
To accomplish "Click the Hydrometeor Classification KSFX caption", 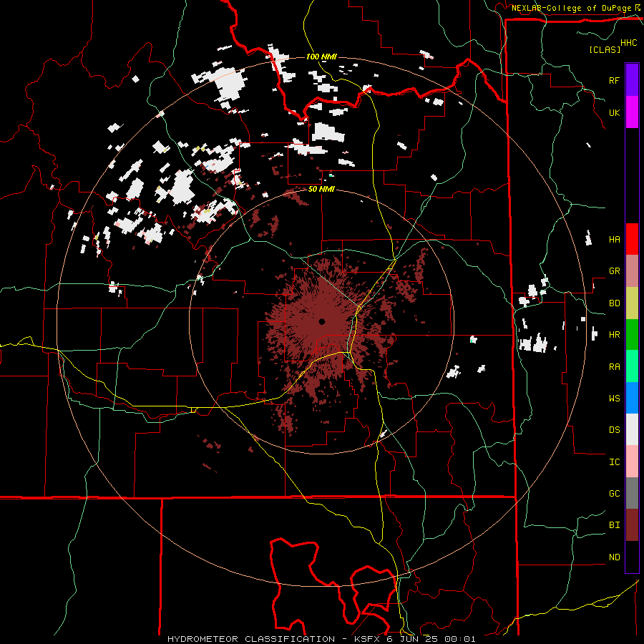I will (x=321, y=639).
